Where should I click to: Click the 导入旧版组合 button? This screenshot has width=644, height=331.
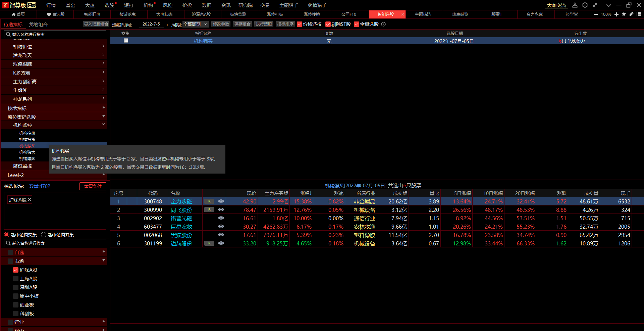pos(96,24)
